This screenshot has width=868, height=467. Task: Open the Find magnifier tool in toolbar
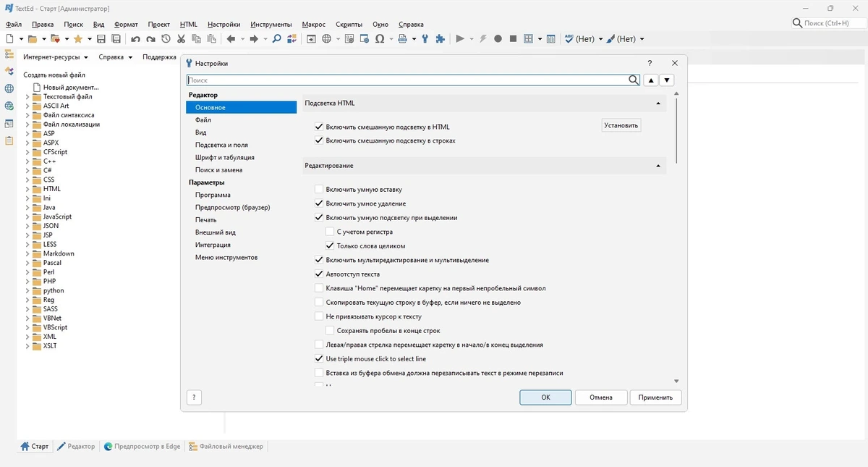point(276,39)
